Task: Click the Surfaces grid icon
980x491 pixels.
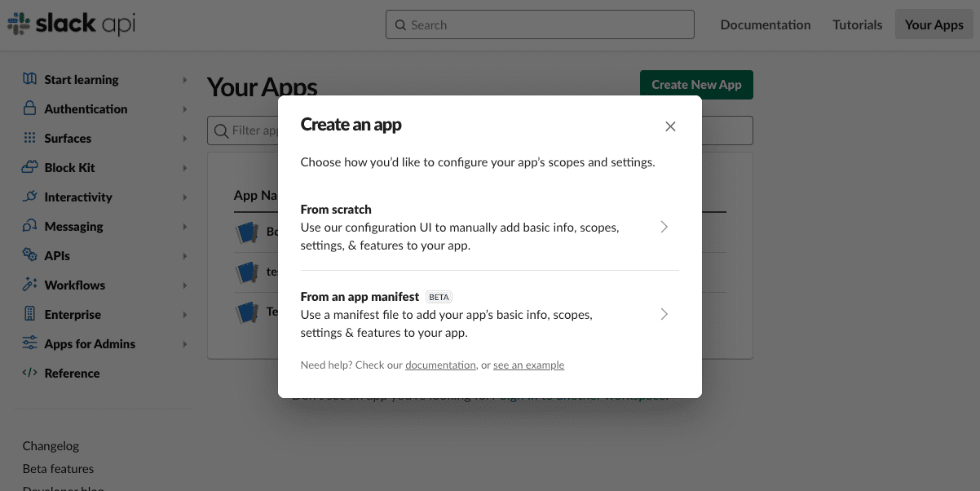Action: point(30,138)
